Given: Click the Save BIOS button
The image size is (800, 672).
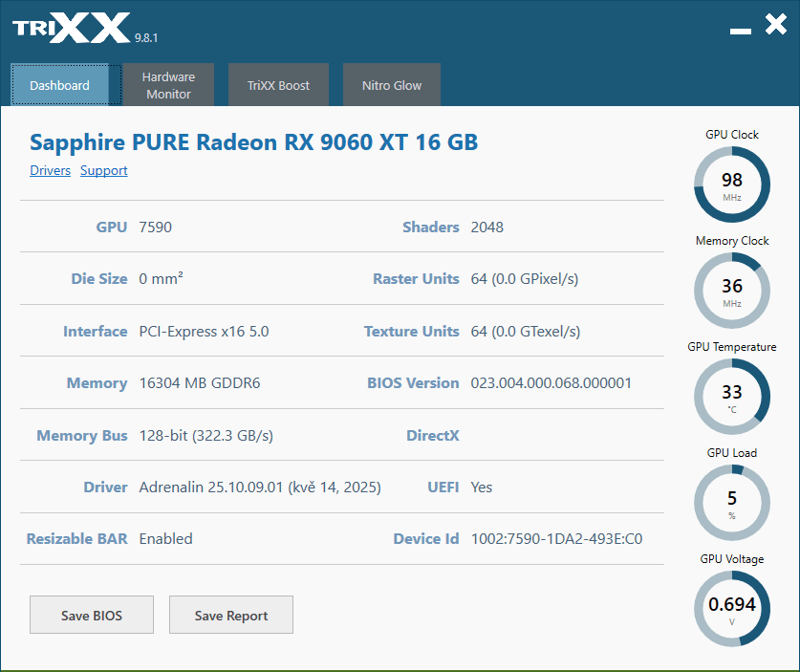Looking at the screenshot, I should pyautogui.click(x=92, y=615).
